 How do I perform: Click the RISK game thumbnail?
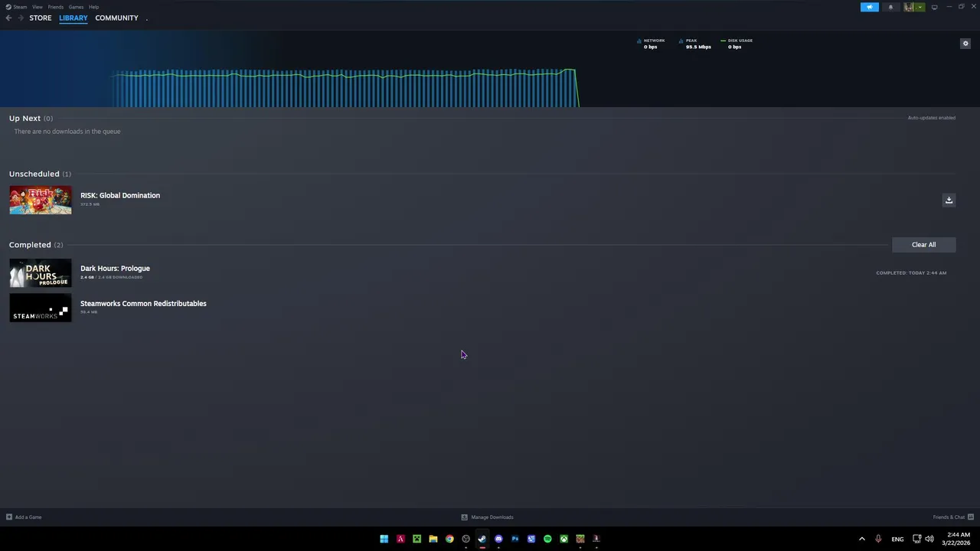coord(41,201)
